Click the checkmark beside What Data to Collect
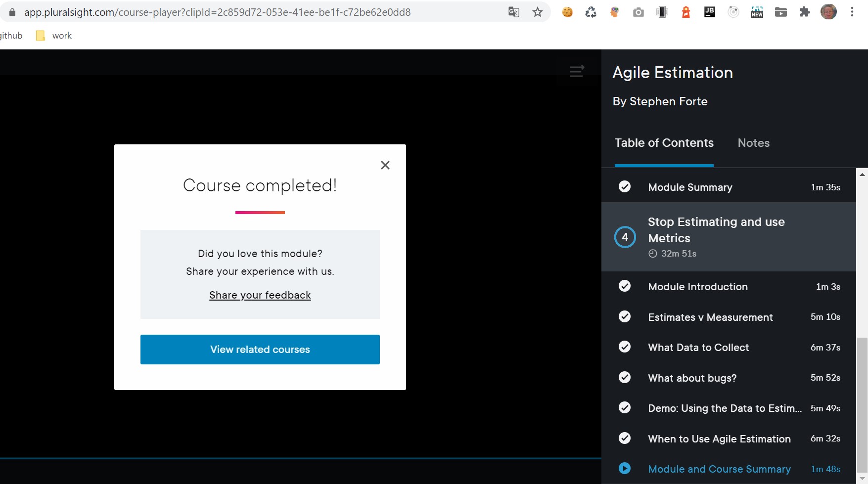868x484 pixels. [x=625, y=347]
